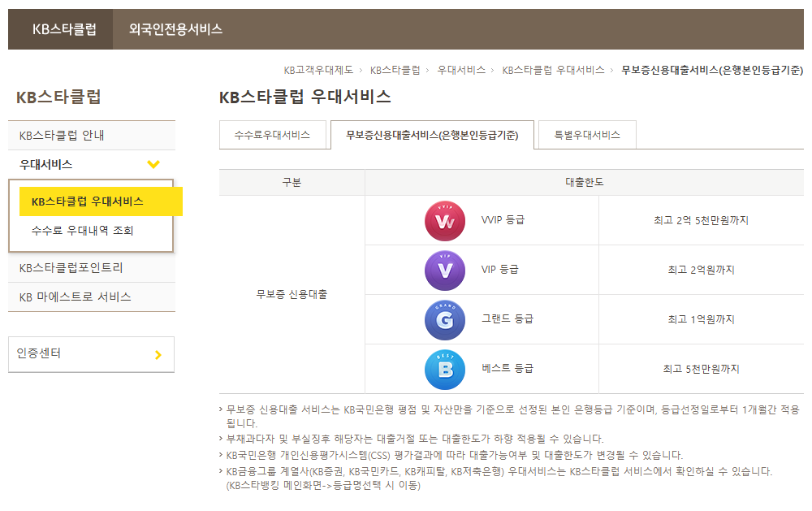Open KB 마에스트로 서비스 sidebar item
Image resolution: width=812 pixels, height=511 pixels.
[92, 297]
